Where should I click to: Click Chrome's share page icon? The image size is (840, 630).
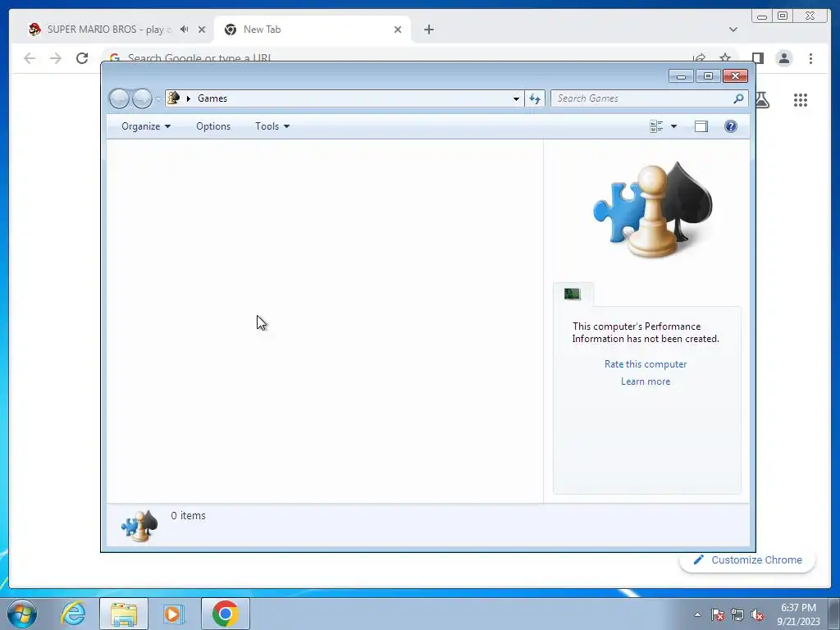699,57
